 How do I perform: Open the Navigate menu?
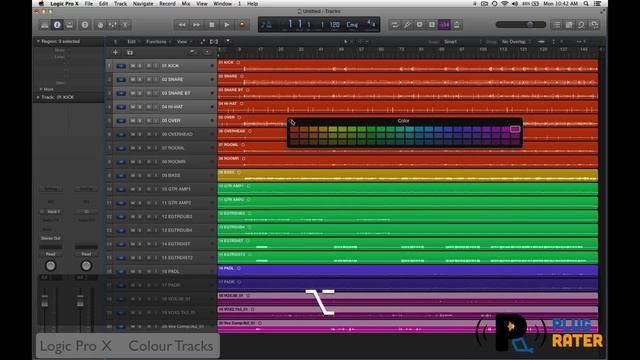point(143,4)
